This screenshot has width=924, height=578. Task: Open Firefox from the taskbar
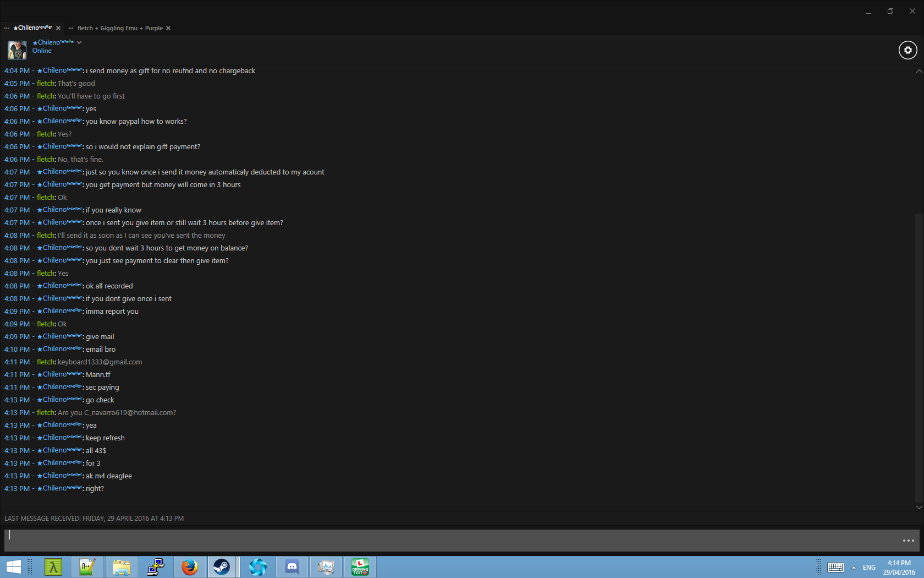click(189, 566)
